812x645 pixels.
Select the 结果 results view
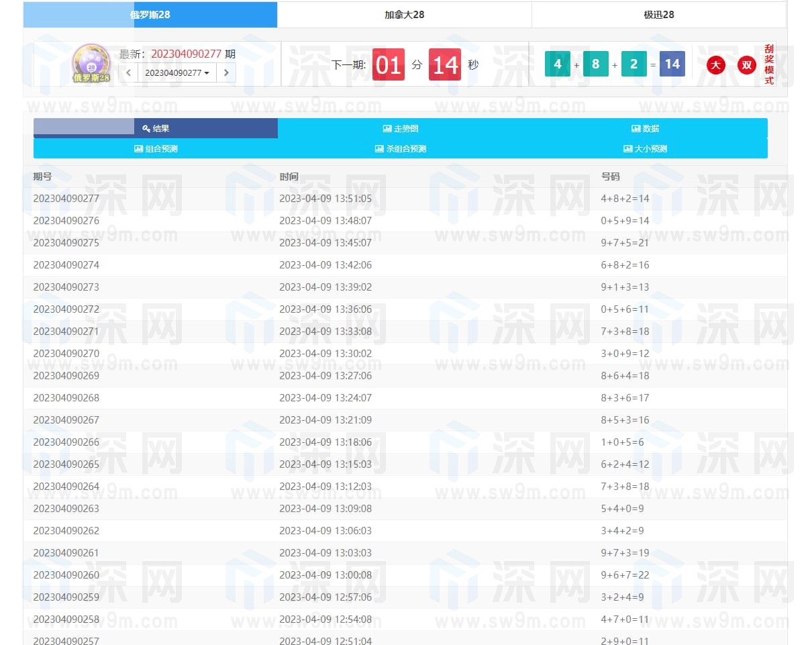click(156, 128)
